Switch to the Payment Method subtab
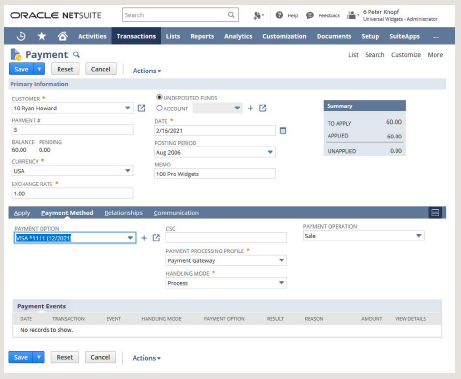This screenshot has height=379, width=461. click(x=67, y=213)
